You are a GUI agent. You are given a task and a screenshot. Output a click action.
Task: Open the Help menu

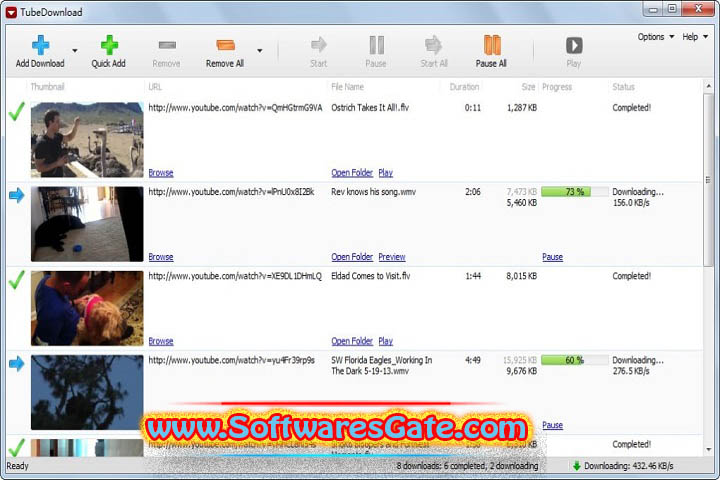(695, 37)
